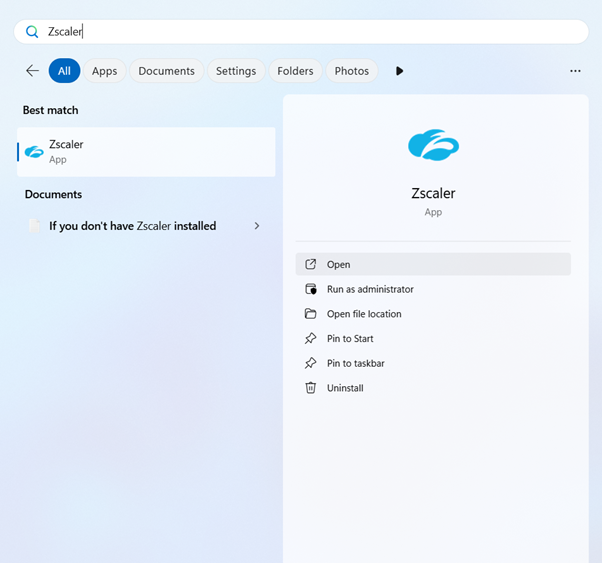Click the Open launch icon

[x=310, y=264]
